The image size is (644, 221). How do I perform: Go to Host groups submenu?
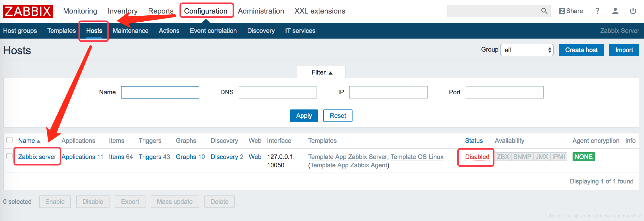click(20, 31)
